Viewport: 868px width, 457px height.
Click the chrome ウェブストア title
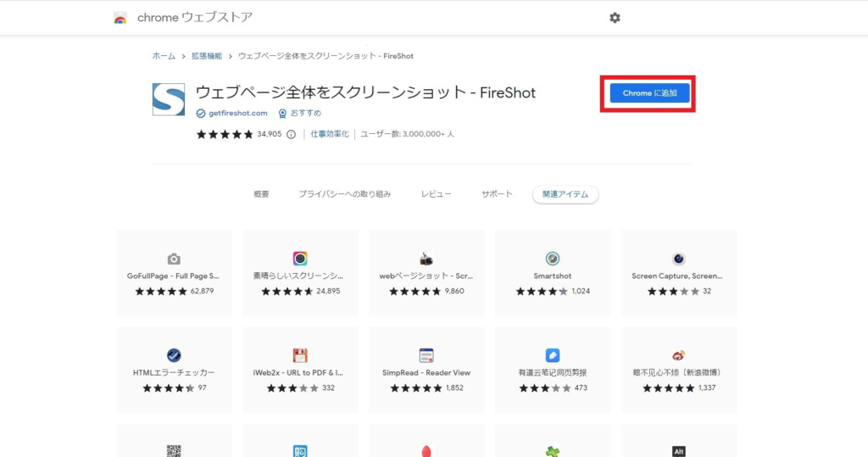point(195,18)
